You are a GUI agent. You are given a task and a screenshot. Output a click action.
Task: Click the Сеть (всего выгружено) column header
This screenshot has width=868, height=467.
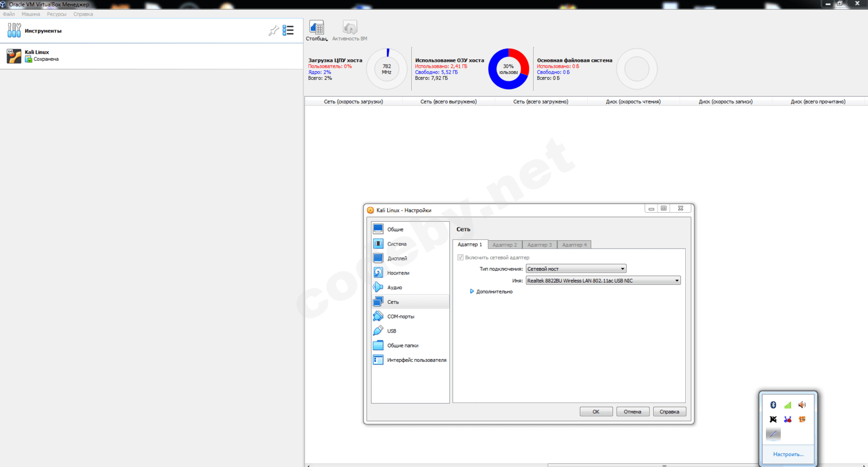click(448, 101)
